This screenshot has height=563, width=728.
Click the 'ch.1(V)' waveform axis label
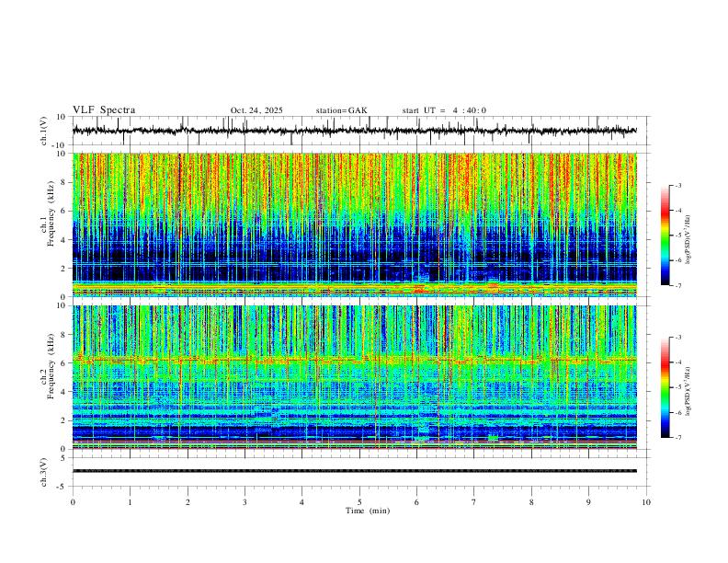point(44,131)
